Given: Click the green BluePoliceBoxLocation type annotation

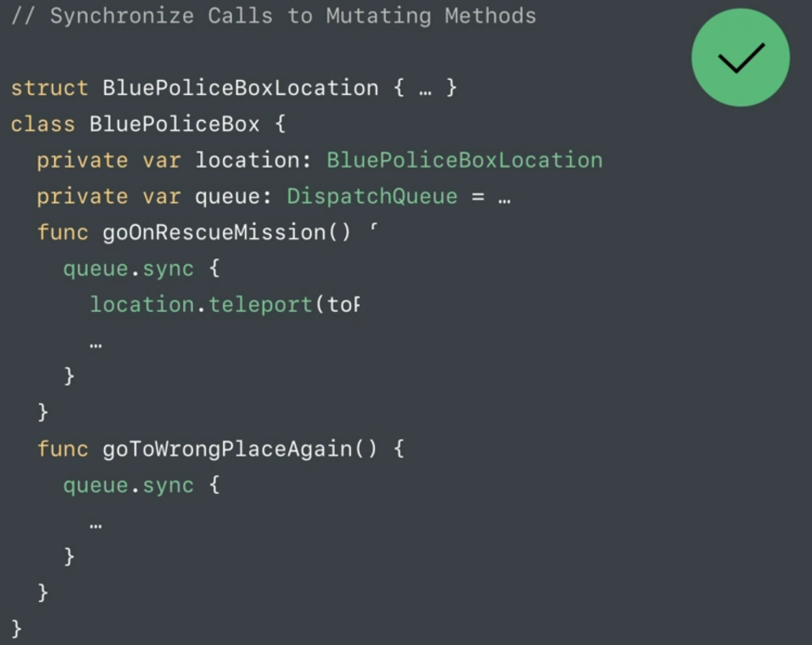Looking at the screenshot, I should [x=465, y=160].
